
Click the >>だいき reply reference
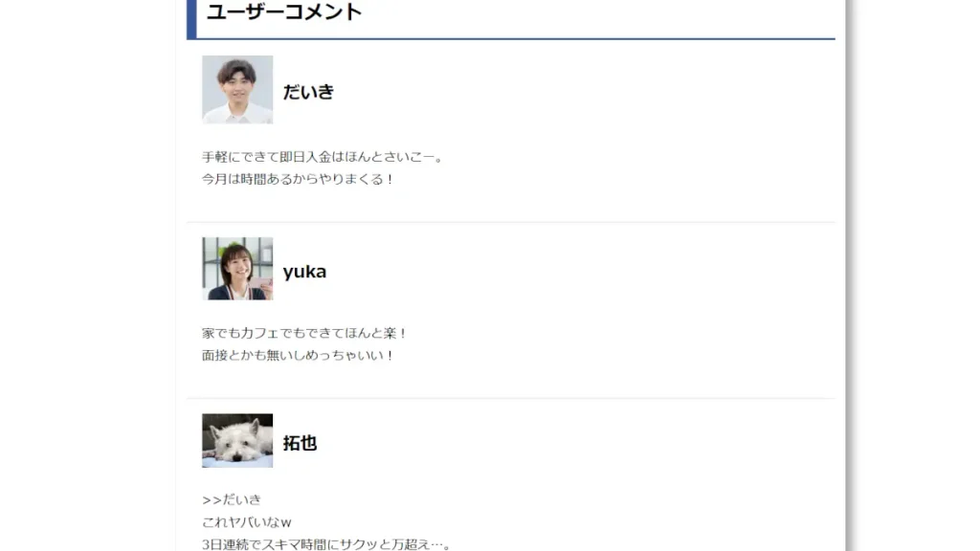(232, 499)
